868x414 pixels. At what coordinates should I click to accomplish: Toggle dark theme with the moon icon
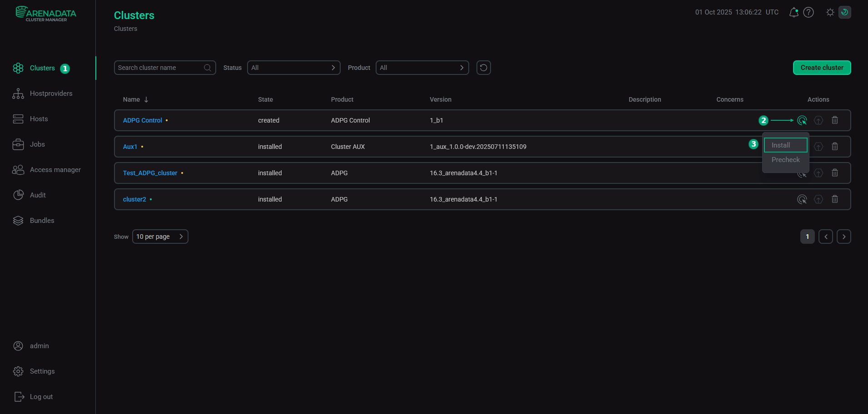pos(844,12)
